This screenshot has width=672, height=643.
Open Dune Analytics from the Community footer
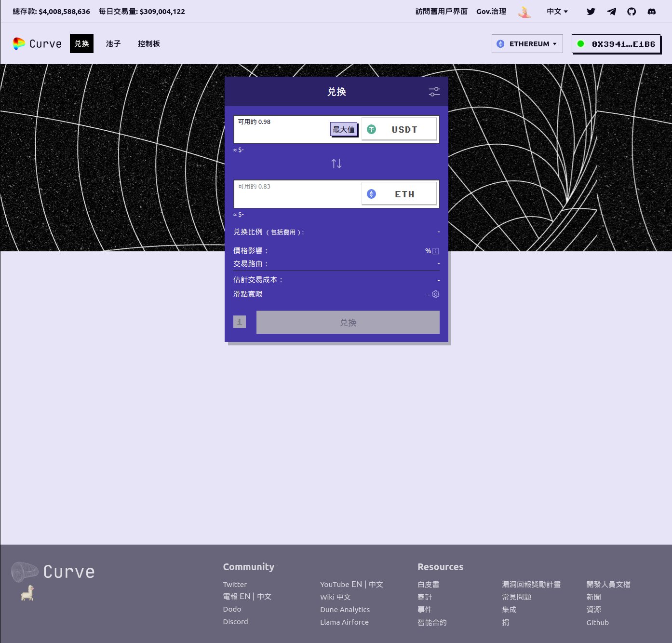tap(345, 609)
